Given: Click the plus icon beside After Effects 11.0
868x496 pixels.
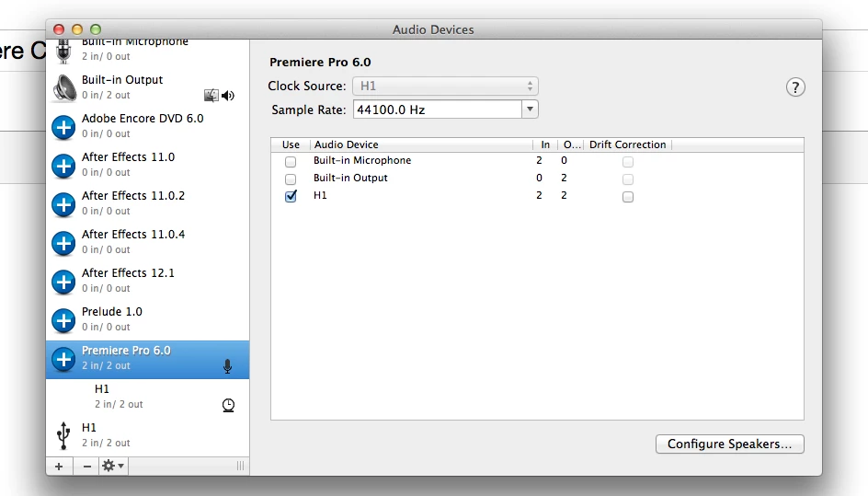Looking at the screenshot, I should click(x=63, y=166).
